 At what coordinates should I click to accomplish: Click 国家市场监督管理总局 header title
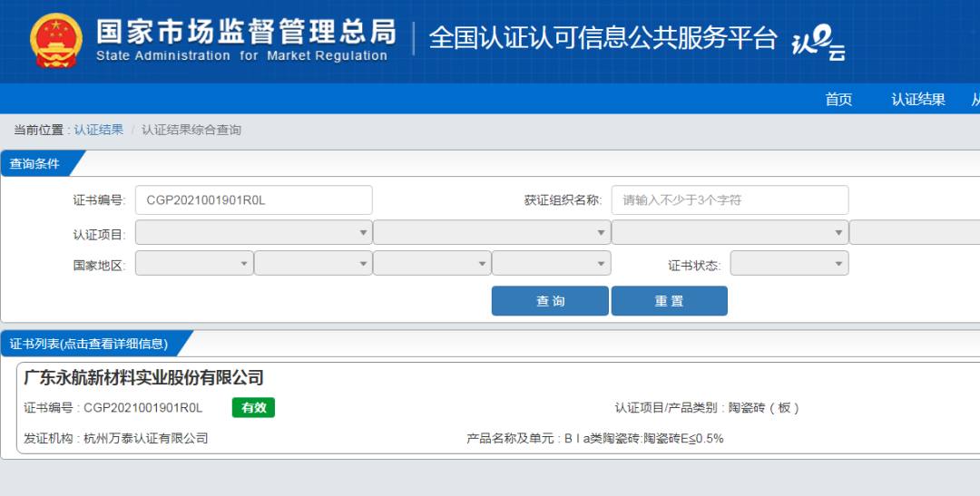pos(246,31)
